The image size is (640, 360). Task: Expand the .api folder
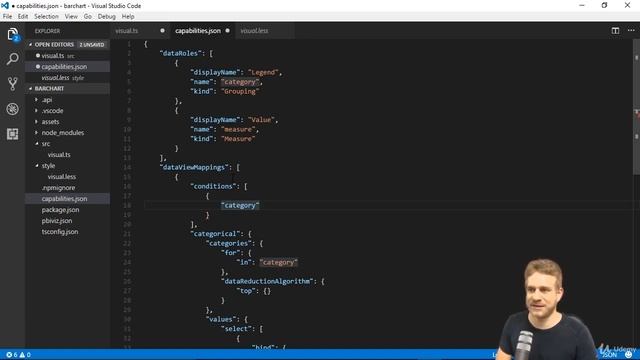tap(47, 100)
